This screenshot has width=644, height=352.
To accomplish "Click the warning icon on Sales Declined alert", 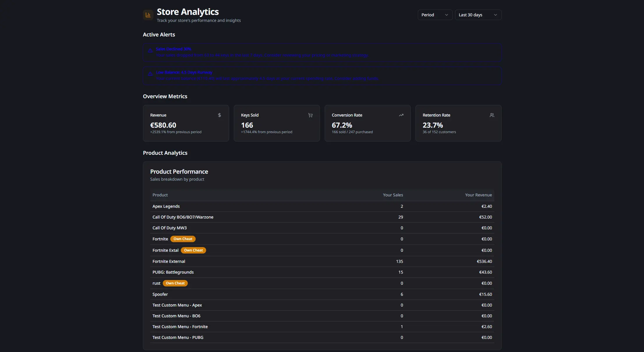I will tap(150, 50).
